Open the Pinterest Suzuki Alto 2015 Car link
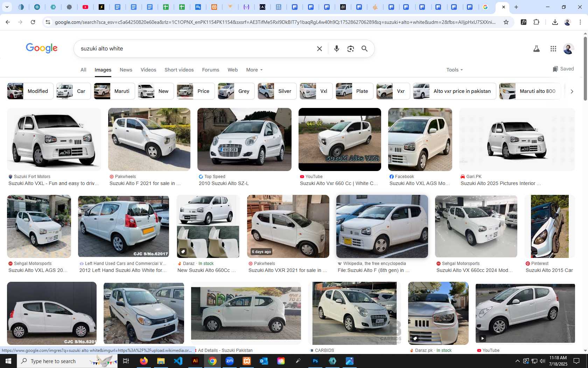The image size is (588, 368). pyautogui.click(x=549, y=270)
